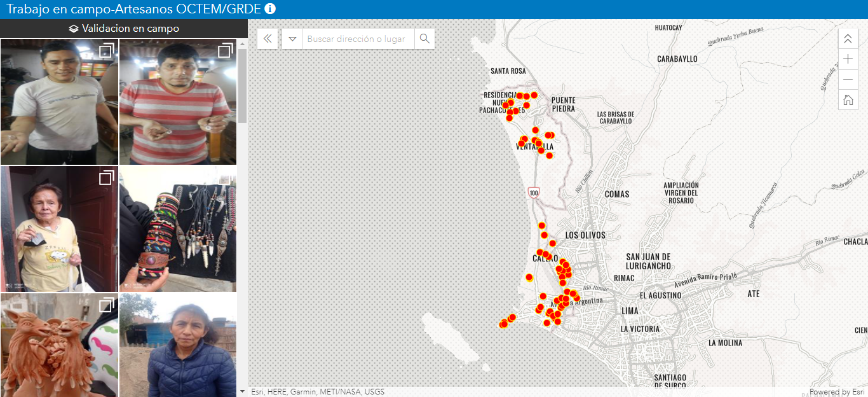Screen dimensions: 868x397
Task: Click the 'LA VICTORIA' map label
Action: [x=641, y=329]
